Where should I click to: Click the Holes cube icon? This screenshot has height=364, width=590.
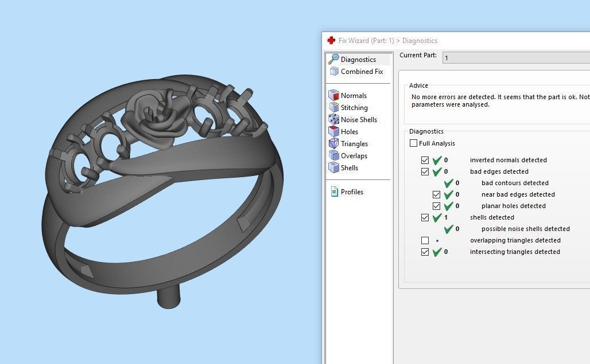(x=334, y=131)
